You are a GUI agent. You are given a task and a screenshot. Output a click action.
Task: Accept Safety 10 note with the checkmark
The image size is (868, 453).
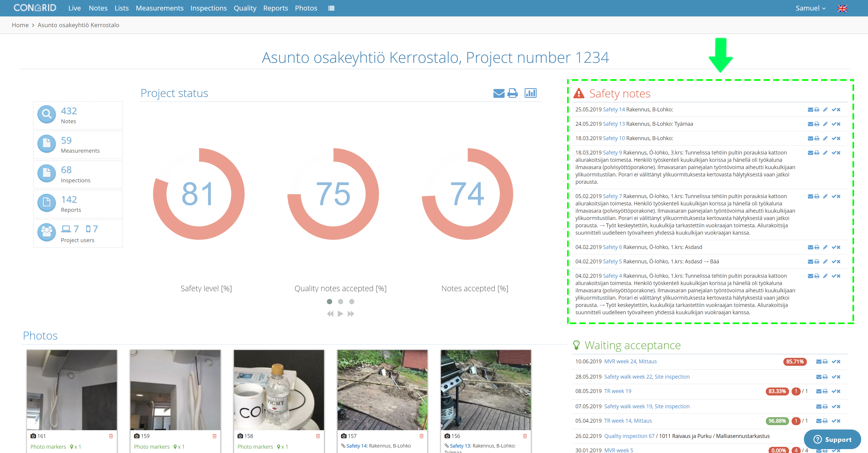pos(834,139)
